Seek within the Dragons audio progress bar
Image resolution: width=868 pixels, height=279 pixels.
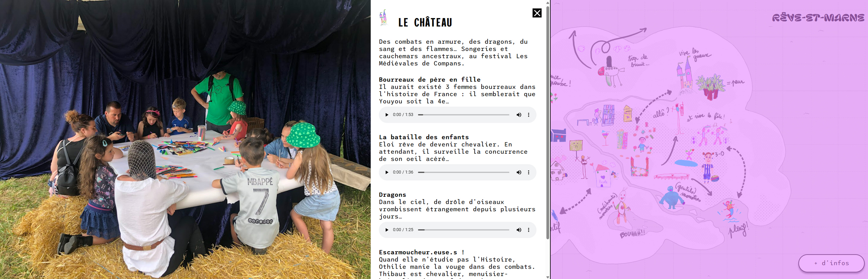coord(464,230)
